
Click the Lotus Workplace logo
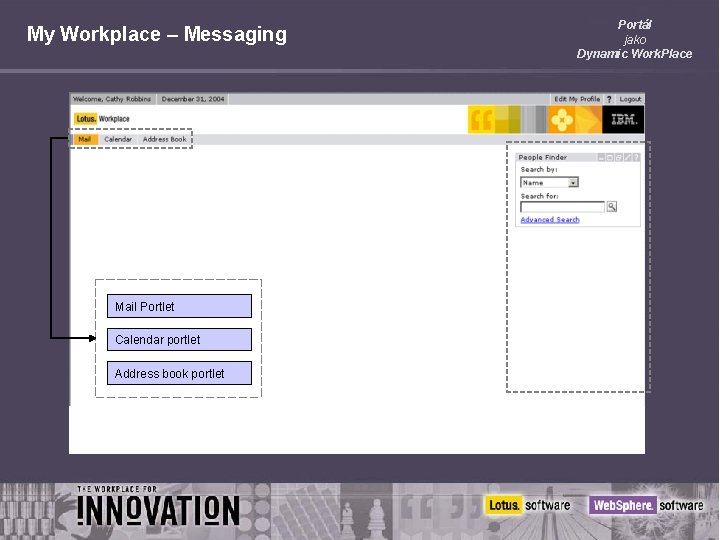[x=102, y=119]
